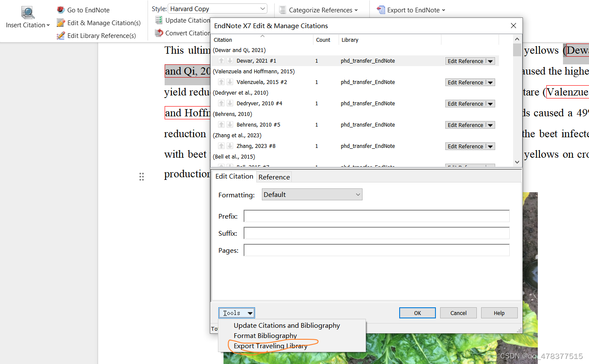
Task: Click the Insert Citation magnifier icon
Action: click(x=28, y=13)
